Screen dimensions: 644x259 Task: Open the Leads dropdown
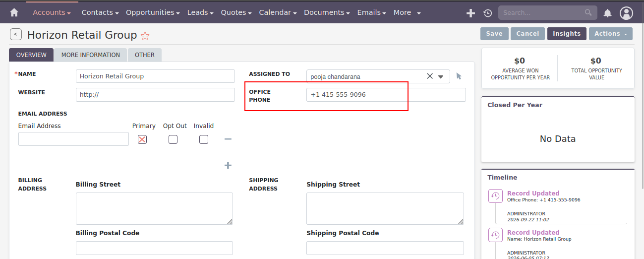click(200, 12)
